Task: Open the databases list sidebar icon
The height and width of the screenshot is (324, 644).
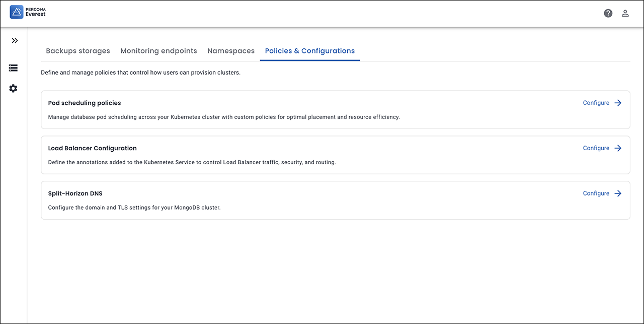Action: [14, 68]
